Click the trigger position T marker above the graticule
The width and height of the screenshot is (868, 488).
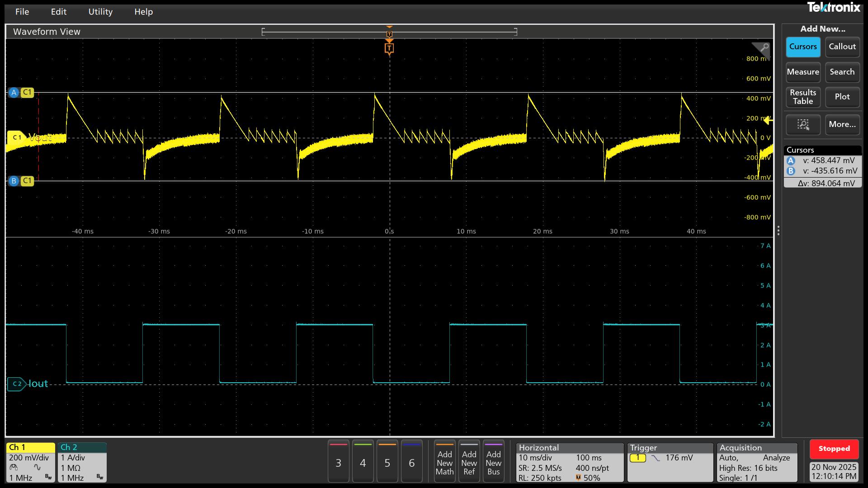coord(389,49)
